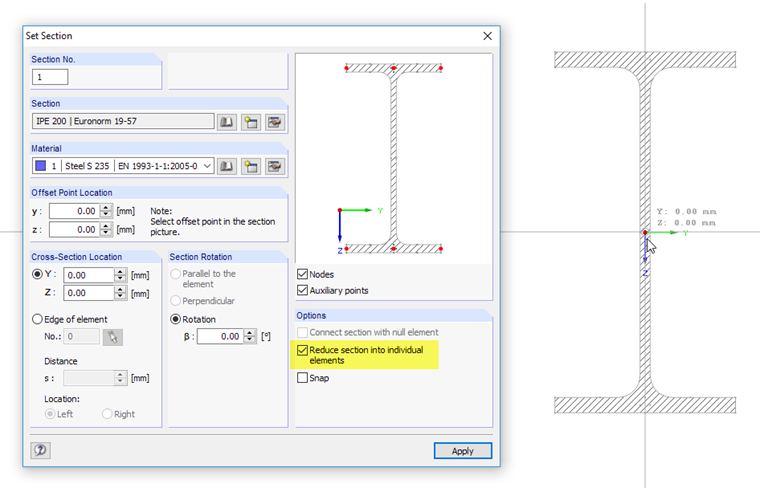Close the Set Section dialog
This screenshot has width=760, height=491.
tap(488, 36)
